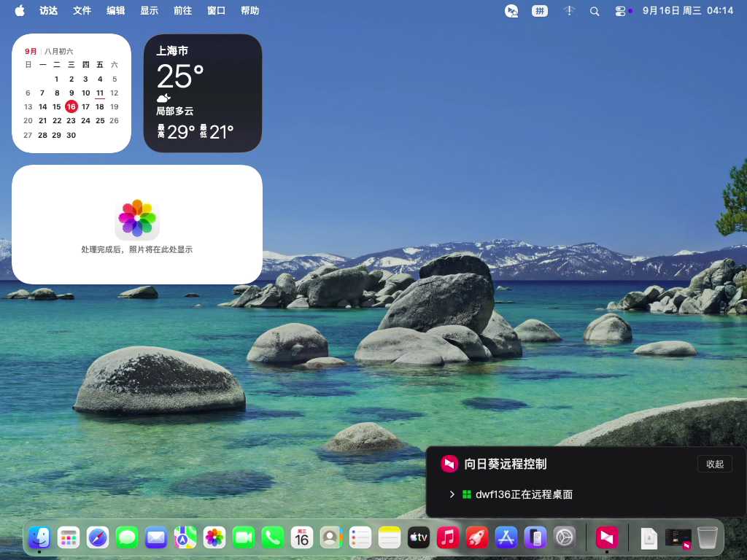Expand the dwf136 remote desktop session row
747x560 pixels.
(x=452, y=494)
